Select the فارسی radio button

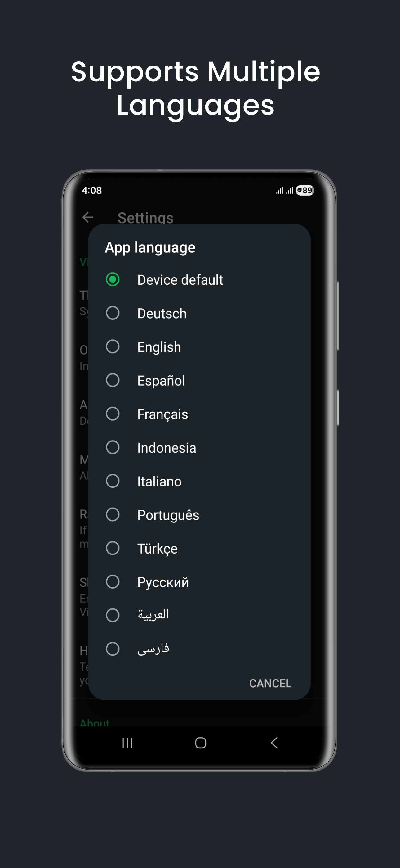(113, 649)
